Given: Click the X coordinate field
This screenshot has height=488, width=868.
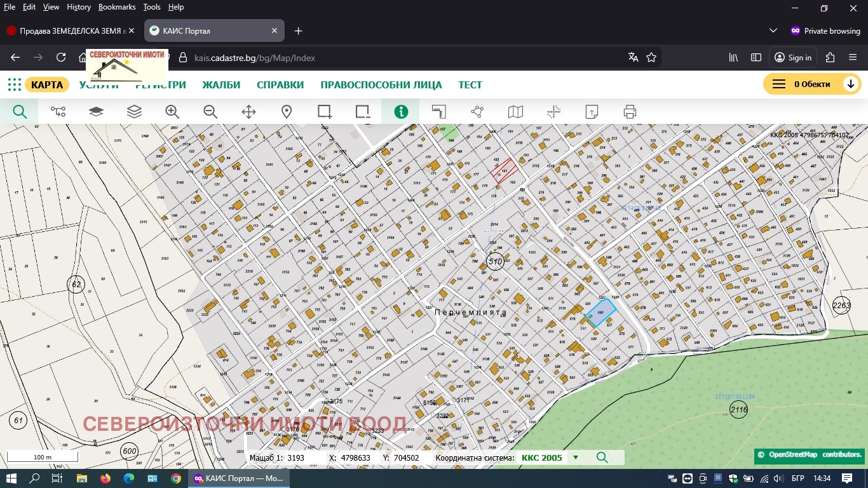Looking at the screenshot, I should (356, 457).
